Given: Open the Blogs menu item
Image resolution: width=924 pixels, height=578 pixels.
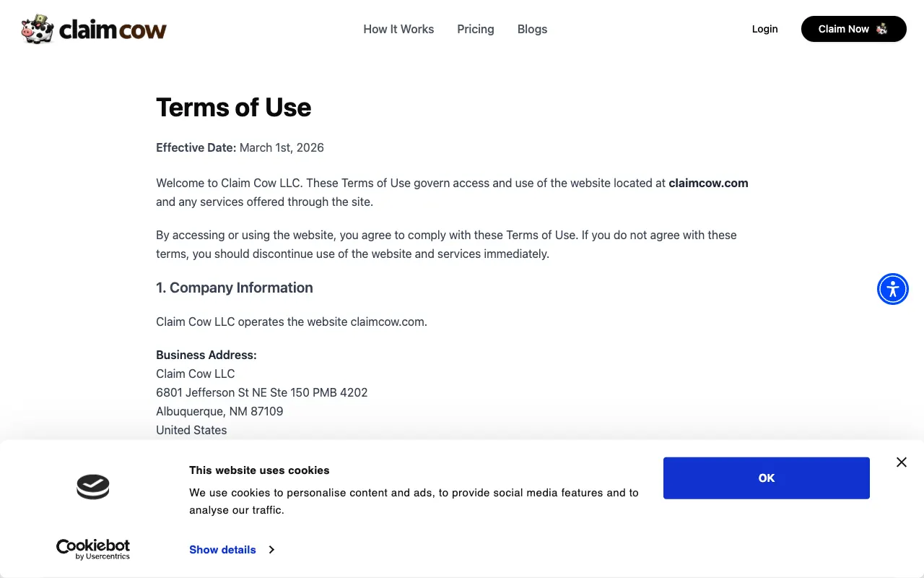Looking at the screenshot, I should (532, 29).
